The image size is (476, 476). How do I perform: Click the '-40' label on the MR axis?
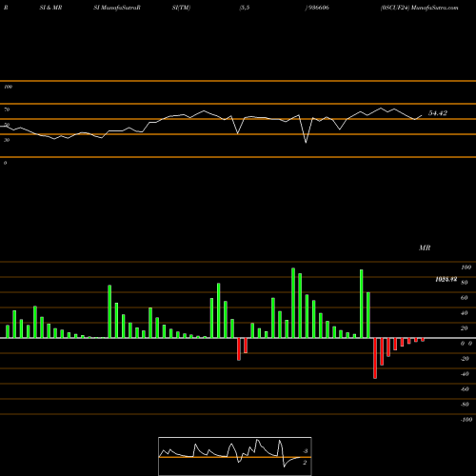tap(465, 374)
